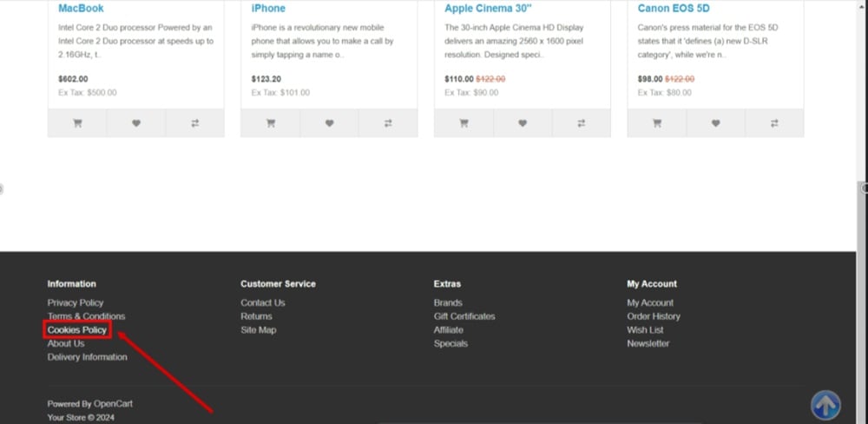Add iPhone to wish list heart
The image size is (868, 424).
click(x=329, y=123)
